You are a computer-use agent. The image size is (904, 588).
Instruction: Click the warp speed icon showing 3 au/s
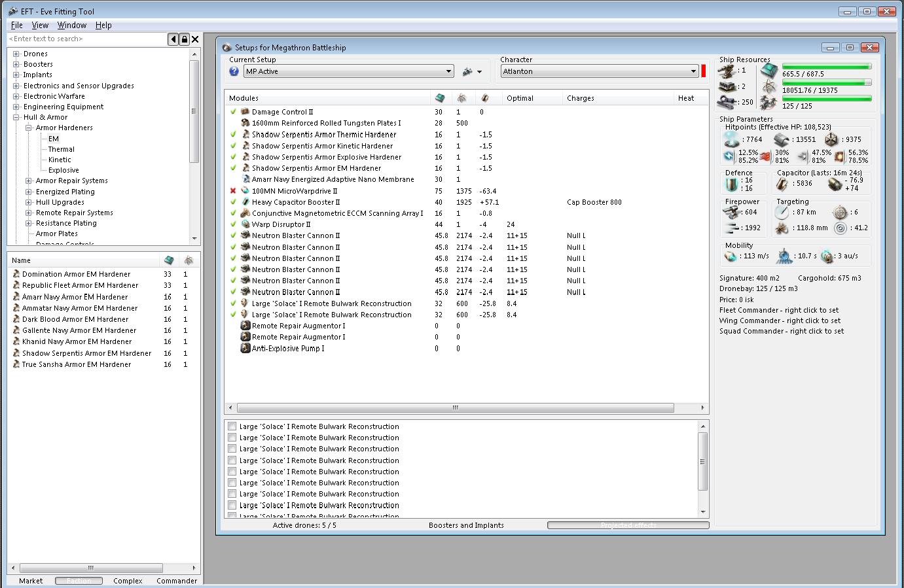[x=827, y=256]
